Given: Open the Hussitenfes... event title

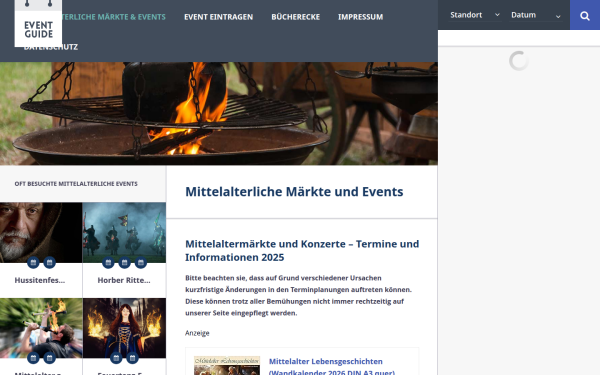Looking at the screenshot, I should click(40, 280).
